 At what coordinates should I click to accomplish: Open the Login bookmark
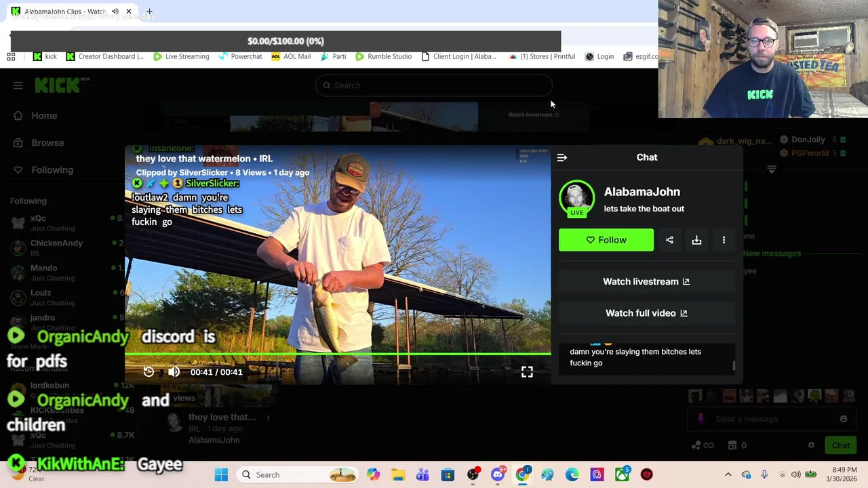[599, 57]
